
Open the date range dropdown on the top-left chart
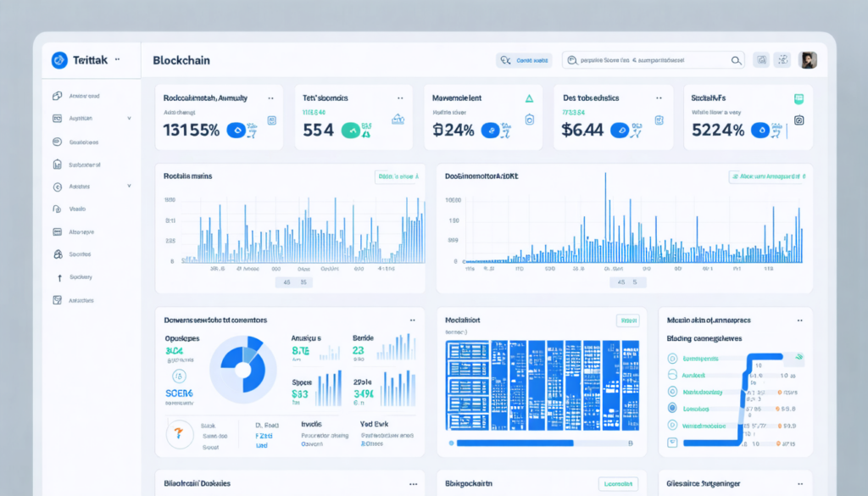point(394,176)
